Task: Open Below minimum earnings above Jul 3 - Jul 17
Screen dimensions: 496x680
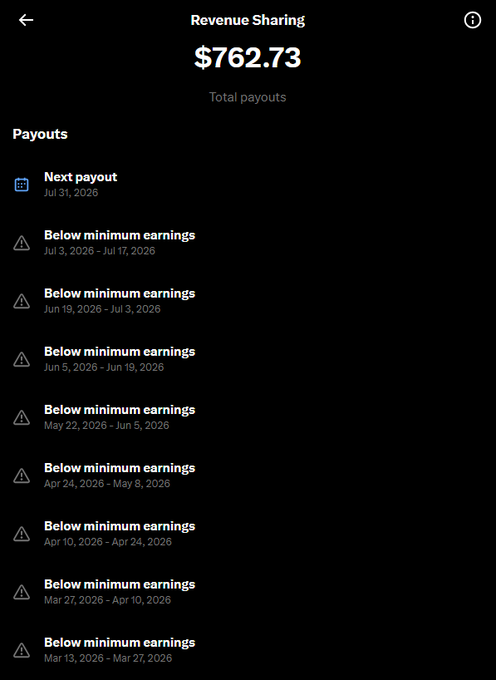Action: [120, 235]
